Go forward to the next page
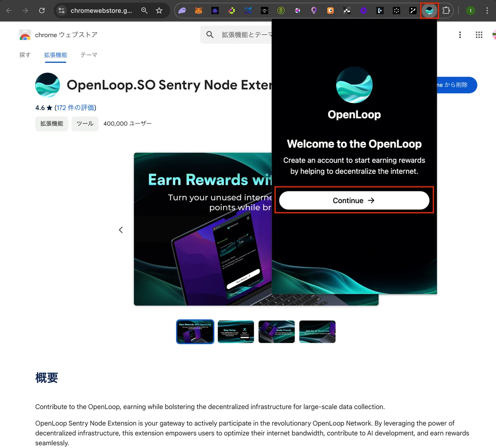The height and width of the screenshot is (448, 496). [25, 11]
